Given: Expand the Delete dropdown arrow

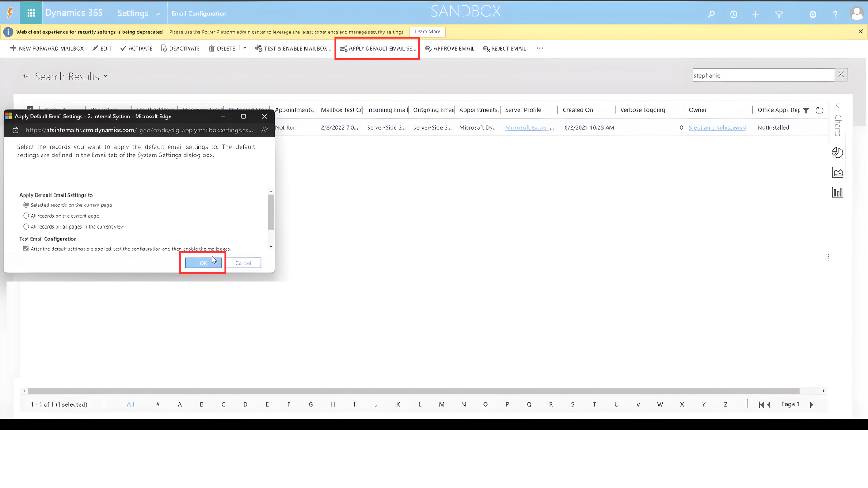Looking at the screenshot, I should (x=245, y=48).
